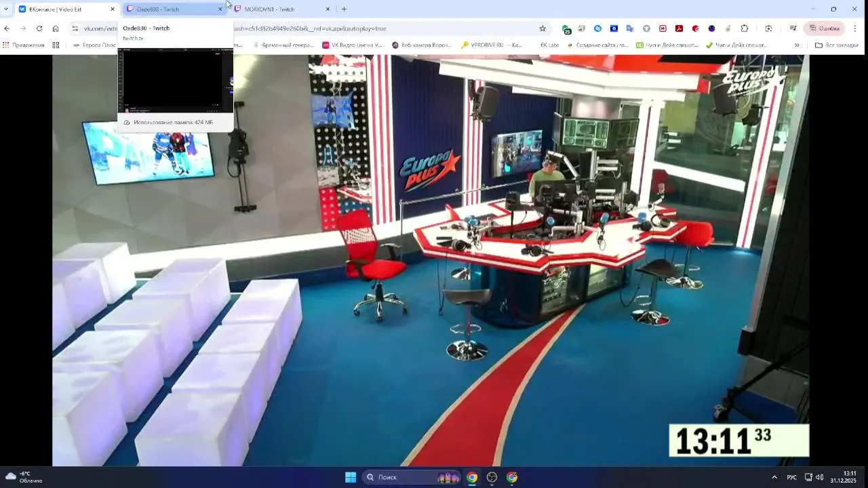Switch to the MORKOVN1 Twitch tab
Image resolution: width=868 pixels, height=488 pixels.
click(x=283, y=9)
